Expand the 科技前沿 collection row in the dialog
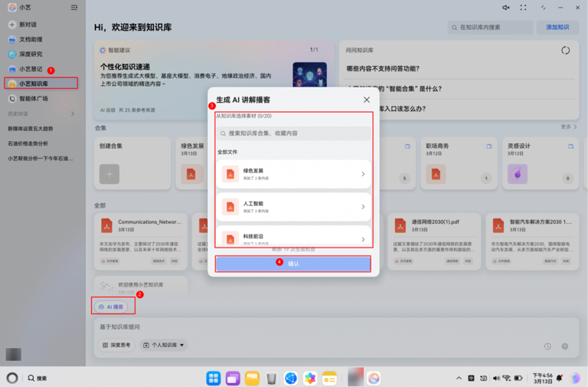 [293, 237]
